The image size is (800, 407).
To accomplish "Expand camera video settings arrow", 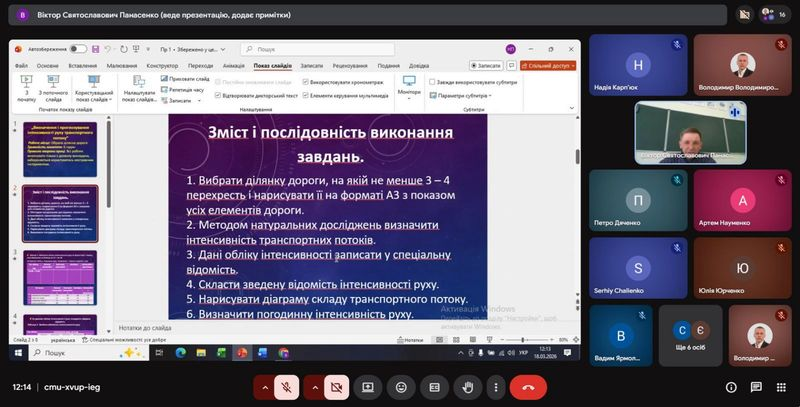I will click(314, 387).
